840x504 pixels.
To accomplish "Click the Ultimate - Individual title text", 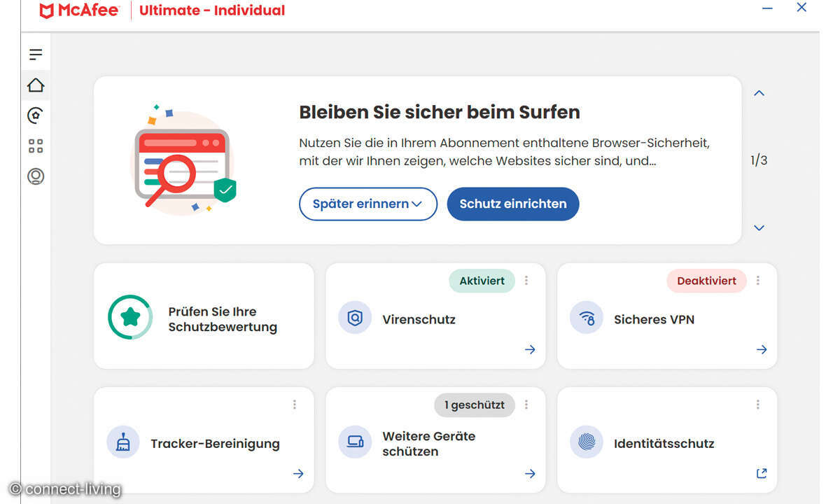I will 212,10.
